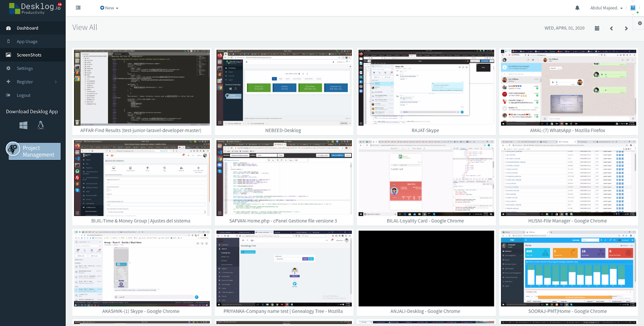Click the ScreenShots sidebar icon
644x326 pixels.
[x=8, y=55]
